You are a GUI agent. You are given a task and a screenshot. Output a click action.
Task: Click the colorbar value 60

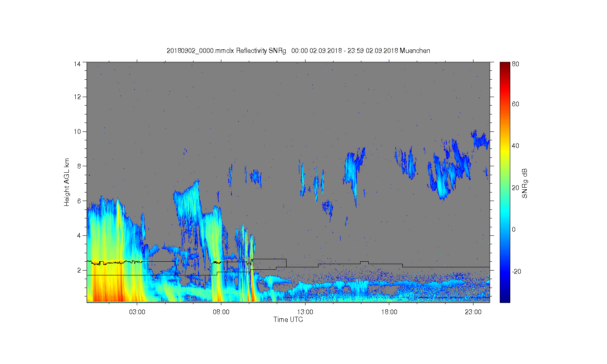(x=516, y=104)
